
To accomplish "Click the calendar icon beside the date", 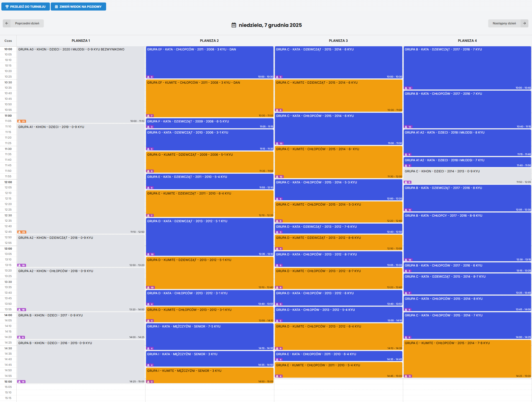I will click(234, 25).
